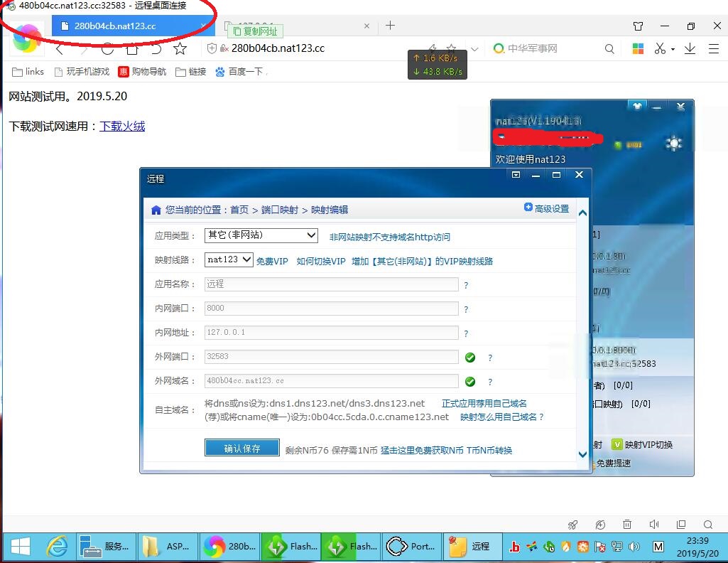Click the nat123 settings gear icon
The width and height of the screenshot is (728, 563).
click(x=673, y=144)
